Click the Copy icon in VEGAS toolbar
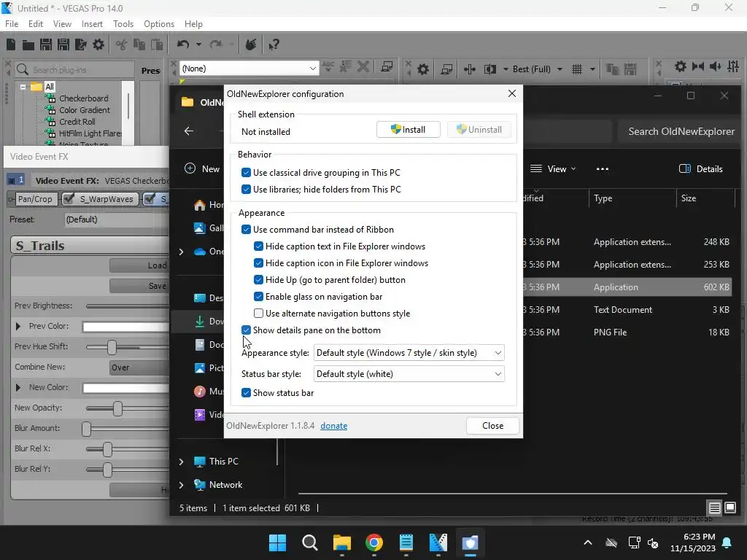This screenshot has width=747, height=560. pos(139,44)
